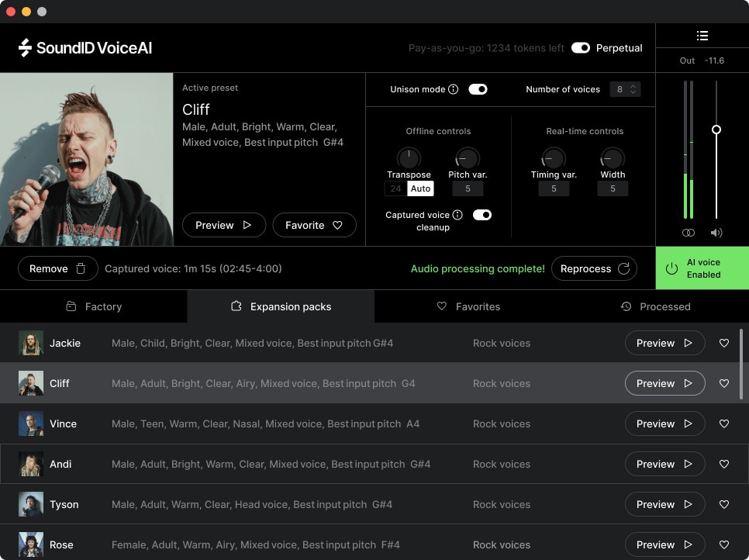Image resolution: width=749 pixels, height=560 pixels.
Task: Click the Pitch var. value field
Action: click(x=468, y=188)
